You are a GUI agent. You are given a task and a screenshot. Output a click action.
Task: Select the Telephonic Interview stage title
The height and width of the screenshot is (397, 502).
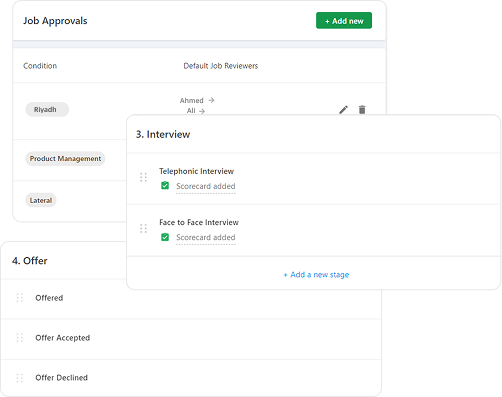pyautogui.click(x=196, y=171)
